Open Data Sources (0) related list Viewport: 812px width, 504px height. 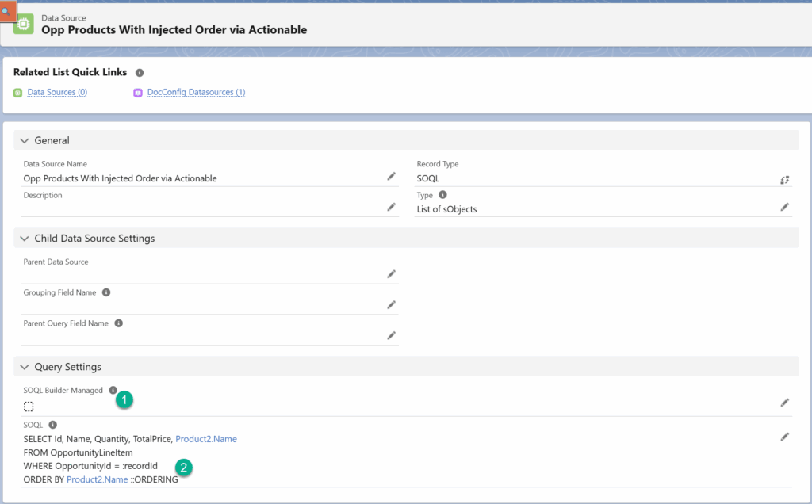point(56,93)
